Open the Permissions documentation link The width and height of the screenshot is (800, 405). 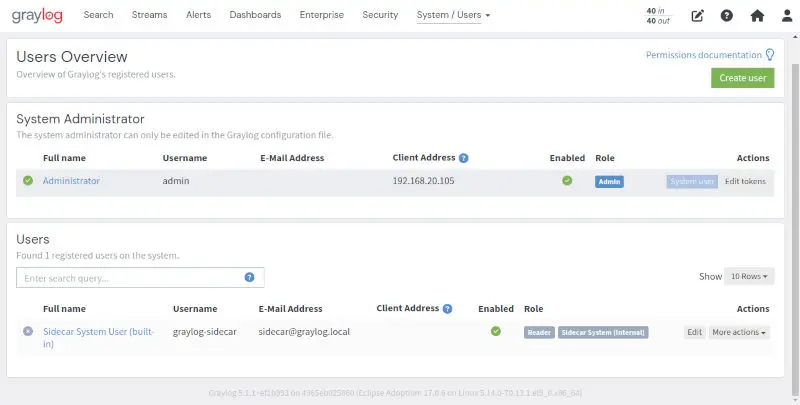(x=704, y=55)
